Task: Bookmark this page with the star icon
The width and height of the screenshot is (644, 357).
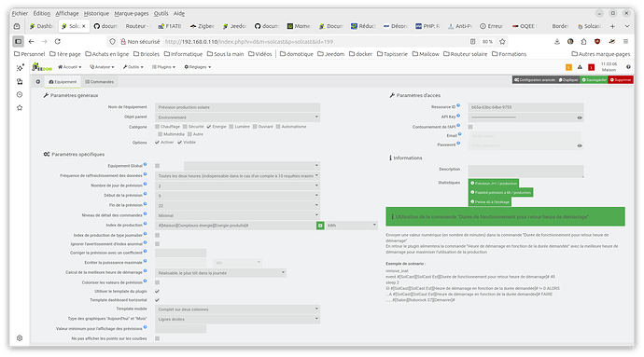Action: pyautogui.click(x=502, y=41)
